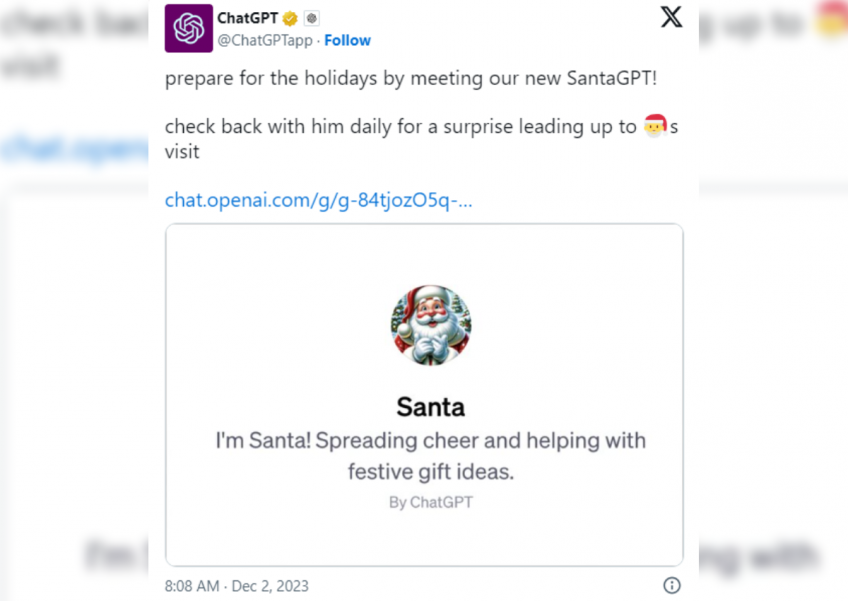Click the "I'm Santa!" card description
The image size is (848, 601).
tap(430, 454)
